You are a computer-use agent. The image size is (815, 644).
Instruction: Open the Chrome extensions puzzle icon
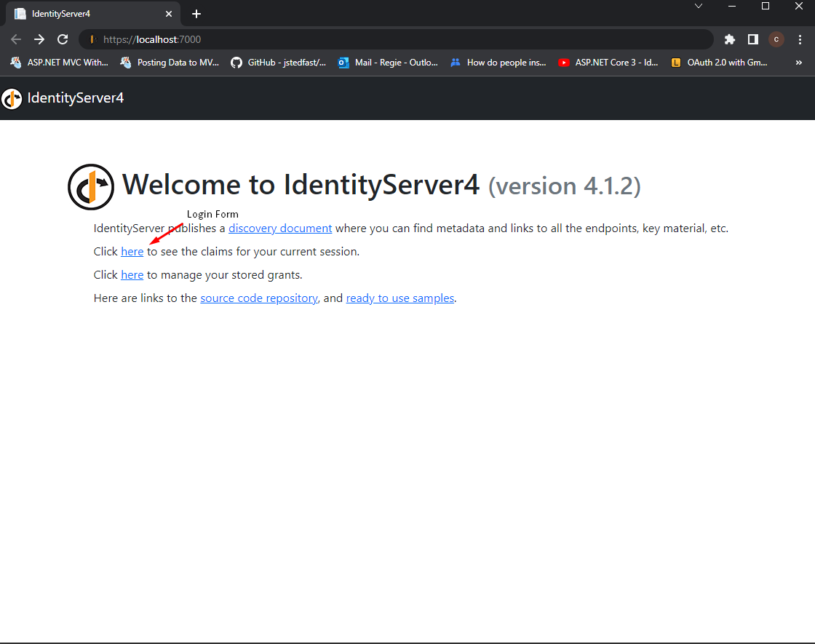(x=730, y=40)
